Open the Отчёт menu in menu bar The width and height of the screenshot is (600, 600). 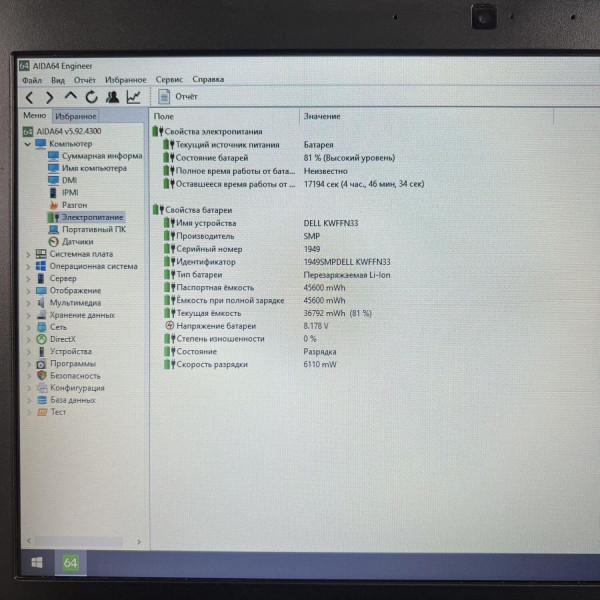pyautogui.click(x=85, y=80)
